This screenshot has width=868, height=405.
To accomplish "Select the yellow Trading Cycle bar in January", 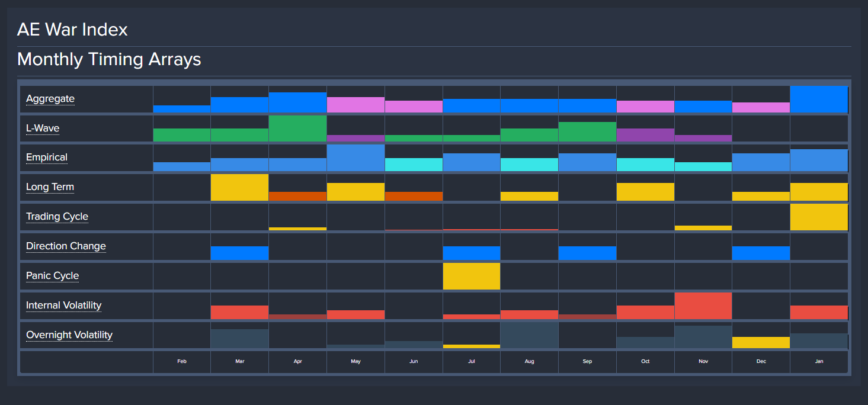I will click(819, 217).
